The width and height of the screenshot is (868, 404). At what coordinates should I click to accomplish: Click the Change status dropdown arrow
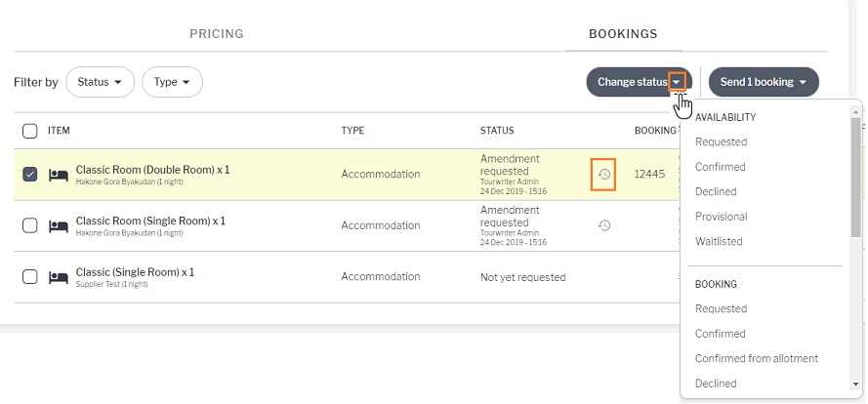[x=677, y=82]
